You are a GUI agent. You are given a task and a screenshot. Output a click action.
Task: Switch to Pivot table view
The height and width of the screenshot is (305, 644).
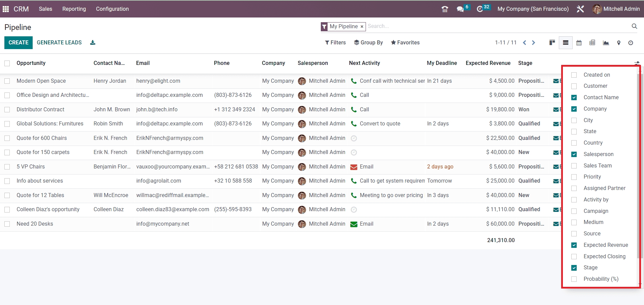click(x=592, y=43)
